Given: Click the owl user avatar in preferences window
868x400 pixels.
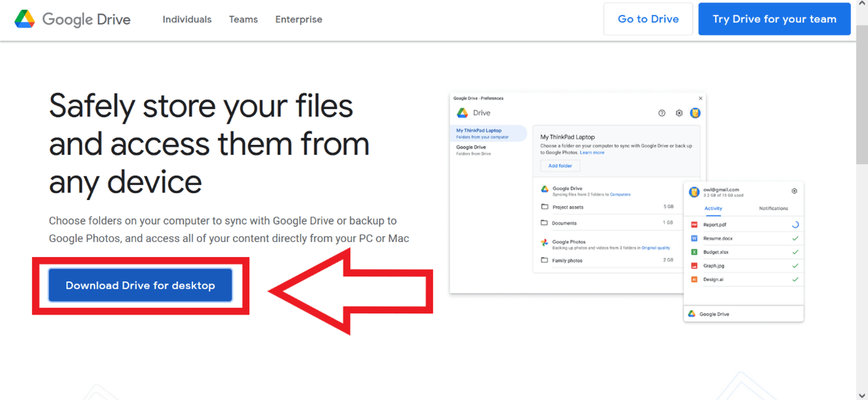Looking at the screenshot, I should click(695, 112).
